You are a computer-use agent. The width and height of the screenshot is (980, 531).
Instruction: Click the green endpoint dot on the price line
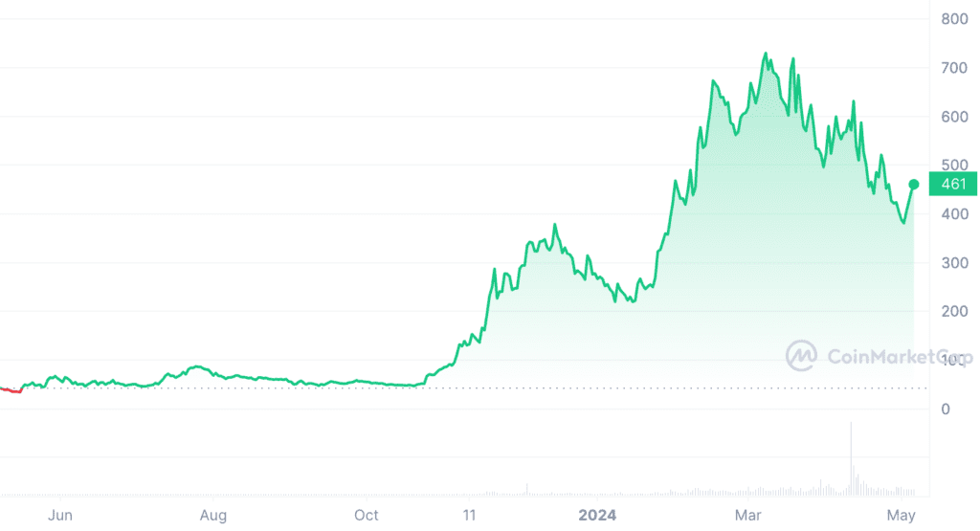[914, 184]
